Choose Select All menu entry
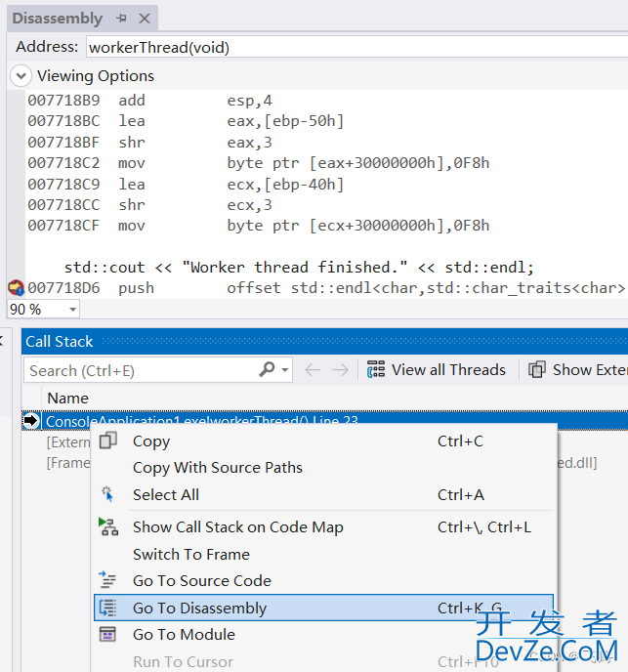This screenshot has height=672, width=628. click(323, 495)
